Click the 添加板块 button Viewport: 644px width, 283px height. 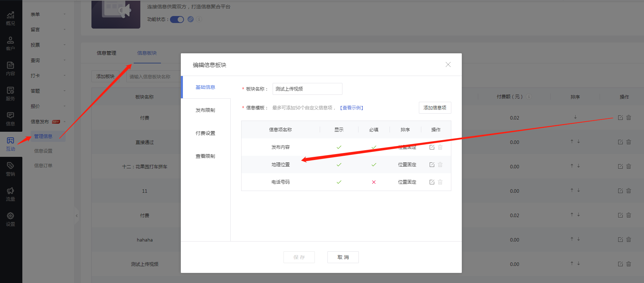coord(105,76)
